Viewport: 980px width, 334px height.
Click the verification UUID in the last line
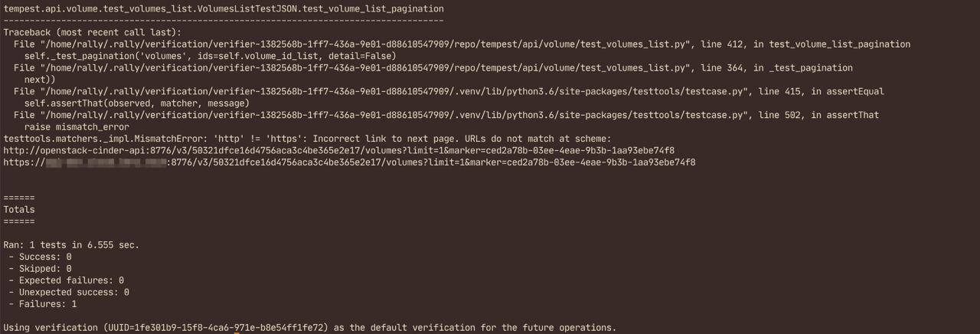217,328
